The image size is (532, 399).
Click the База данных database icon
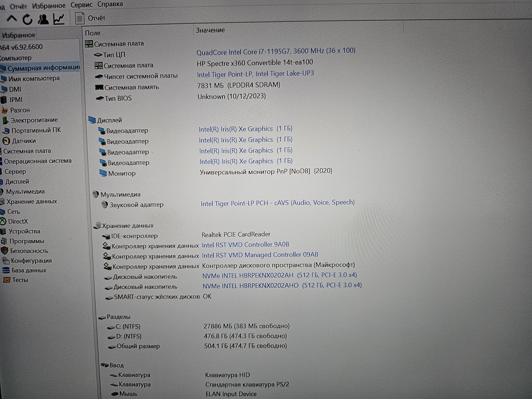coord(6,271)
